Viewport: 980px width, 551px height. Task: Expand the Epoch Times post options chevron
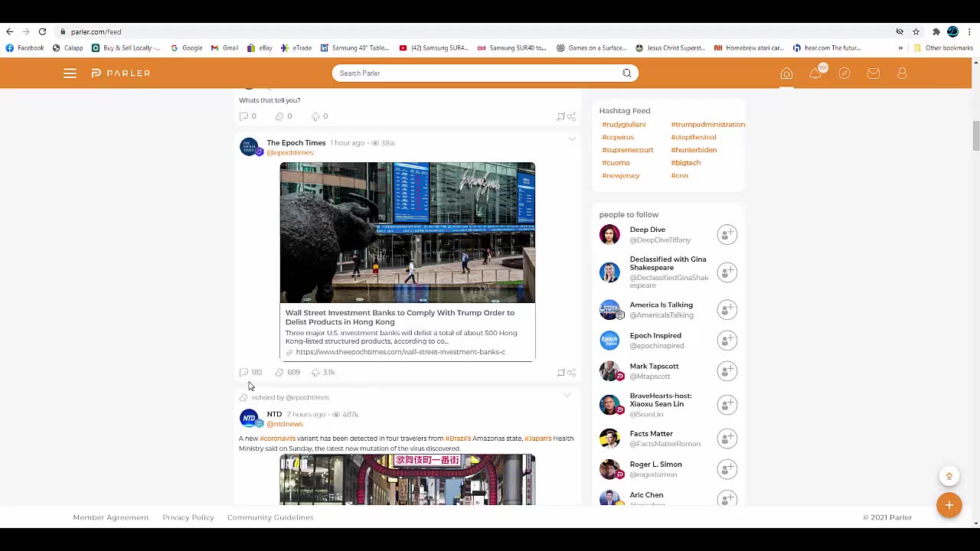572,139
